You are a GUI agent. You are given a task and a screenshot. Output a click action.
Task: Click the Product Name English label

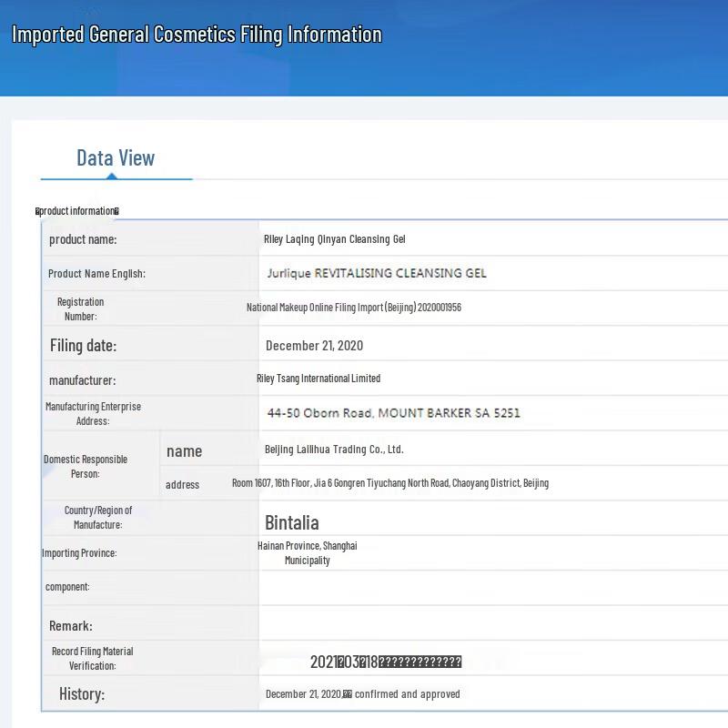(96, 274)
